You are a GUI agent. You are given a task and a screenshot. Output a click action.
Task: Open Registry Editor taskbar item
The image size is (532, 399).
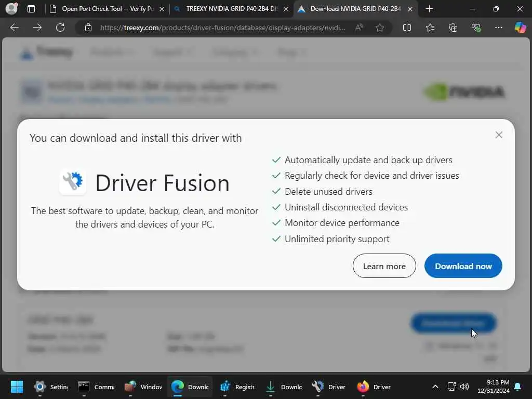[x=236, y=387]
